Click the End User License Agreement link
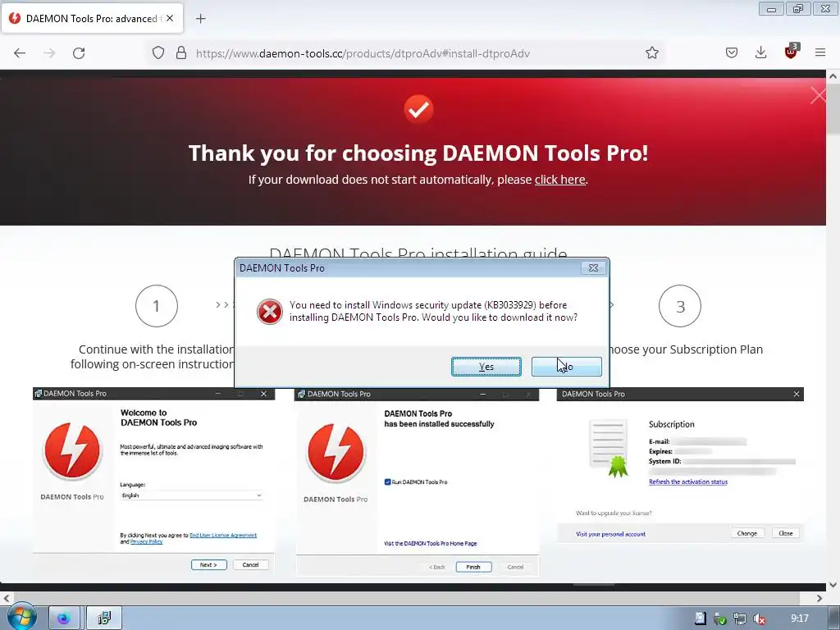This screenshot has height=630, width=840. coord(223,535)
